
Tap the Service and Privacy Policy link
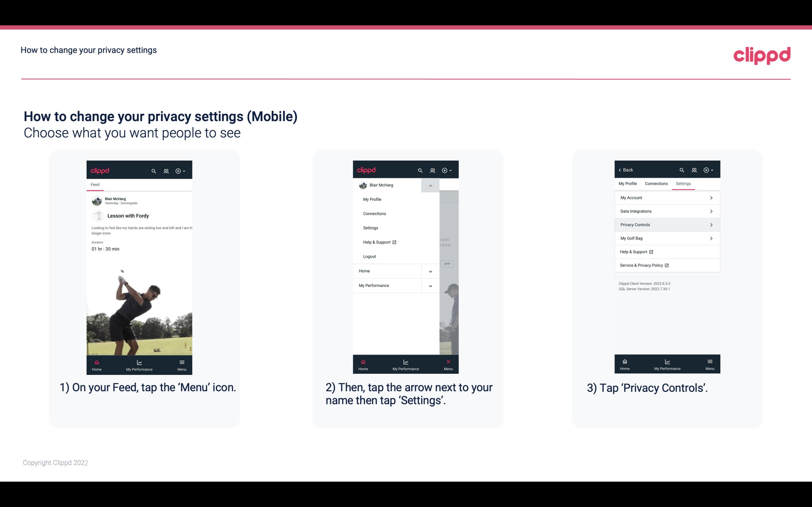click(641, 265)
